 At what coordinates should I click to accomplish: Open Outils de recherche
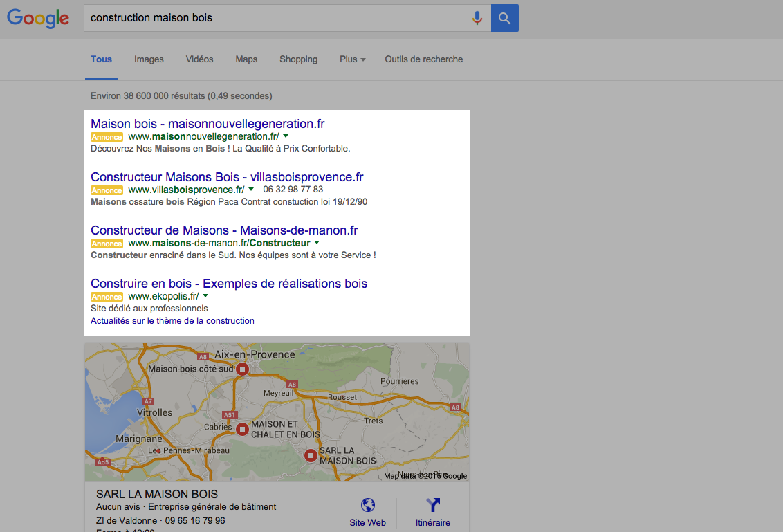423,59
